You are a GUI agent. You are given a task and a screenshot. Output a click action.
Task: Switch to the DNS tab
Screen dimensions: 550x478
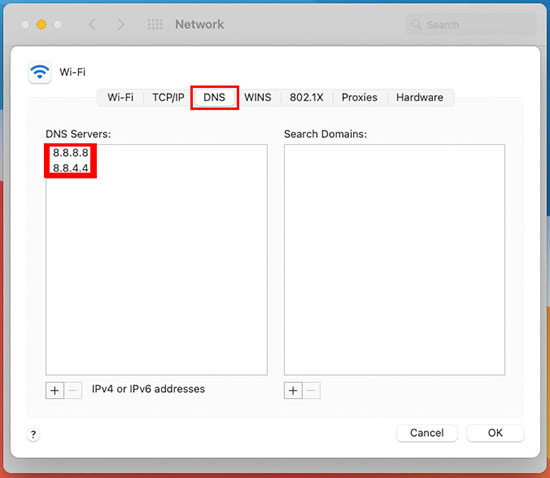pos(214,97)
